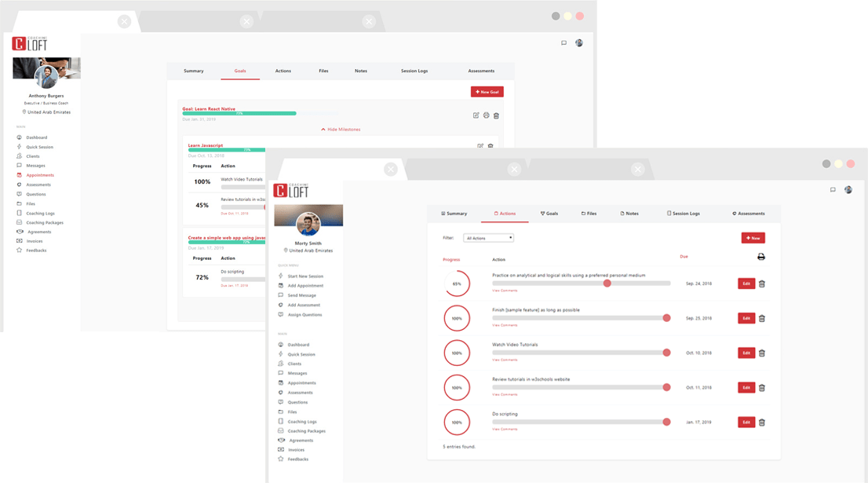Open the chat bubble icon in the top bar
The width and height of the screenshot is (868, 483).
point(833,189)
